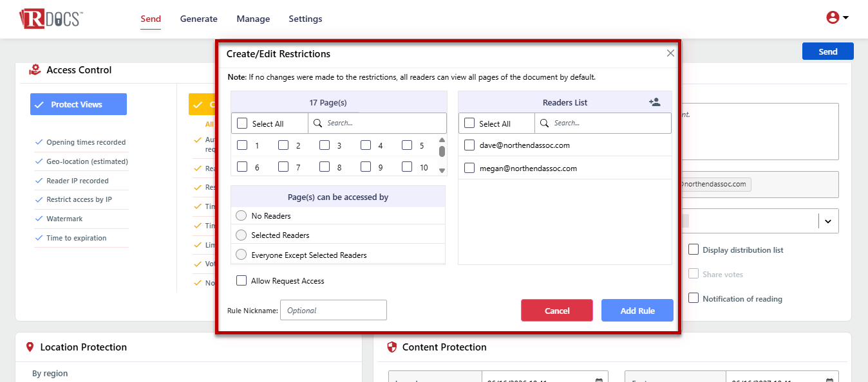
Task: Open the dropdown behind the dialog
Action: coord(828,221)
